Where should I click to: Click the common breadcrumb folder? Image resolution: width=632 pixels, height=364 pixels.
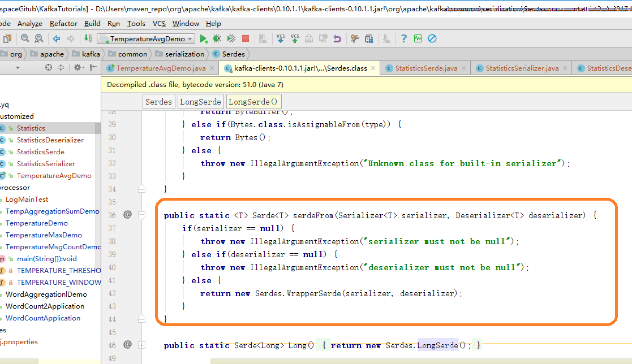tap(128, 54)
